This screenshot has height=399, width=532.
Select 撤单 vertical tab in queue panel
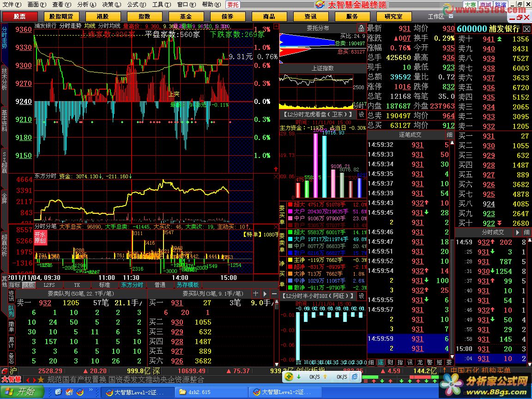[11, 327]
